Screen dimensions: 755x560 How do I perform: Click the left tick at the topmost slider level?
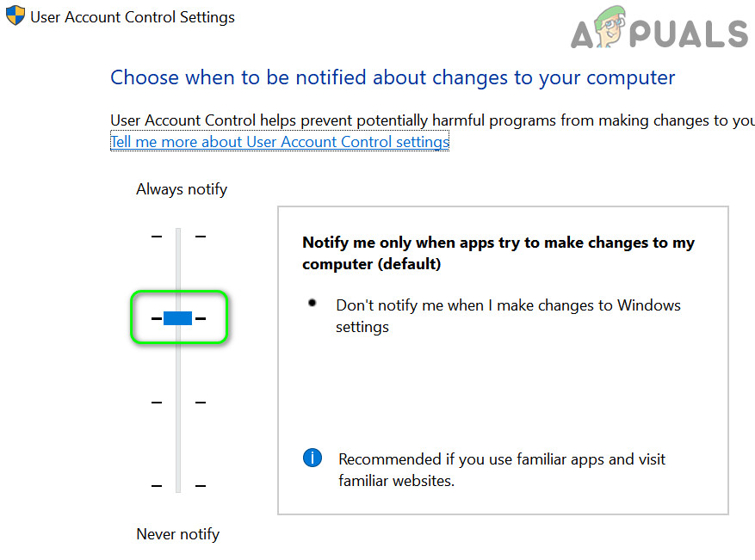pyautogui.click(x=156, y=236)
